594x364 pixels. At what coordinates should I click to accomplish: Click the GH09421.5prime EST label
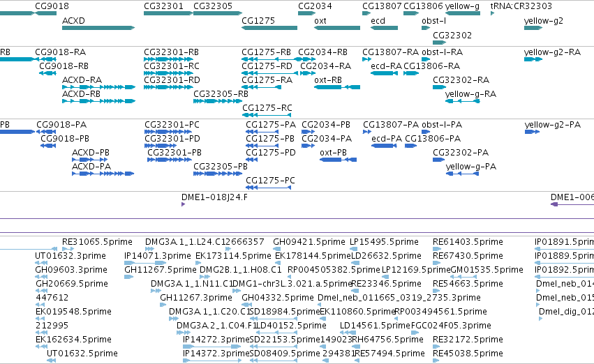pos(309,242)
